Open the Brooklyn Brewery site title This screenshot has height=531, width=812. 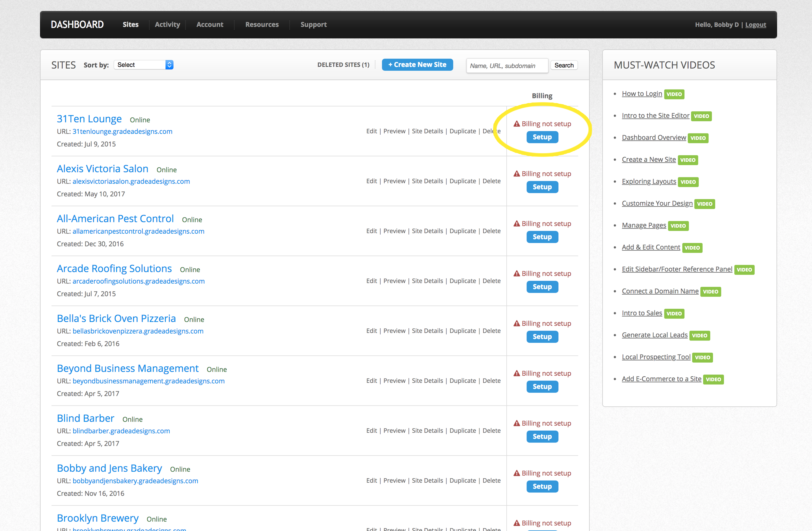98,518
